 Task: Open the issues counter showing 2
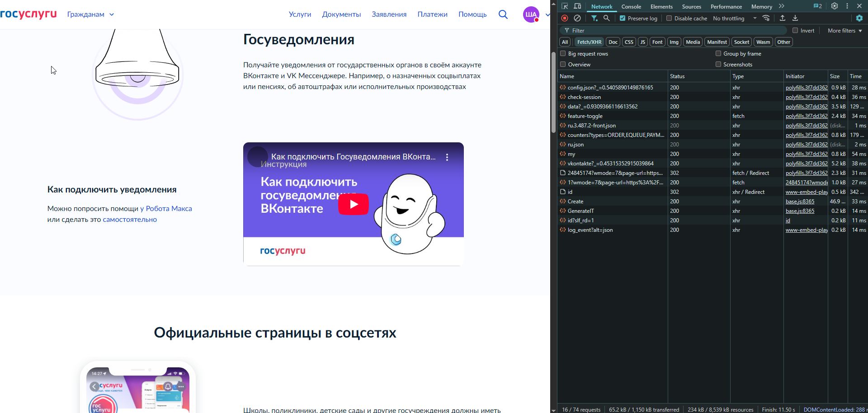point(818,6)
